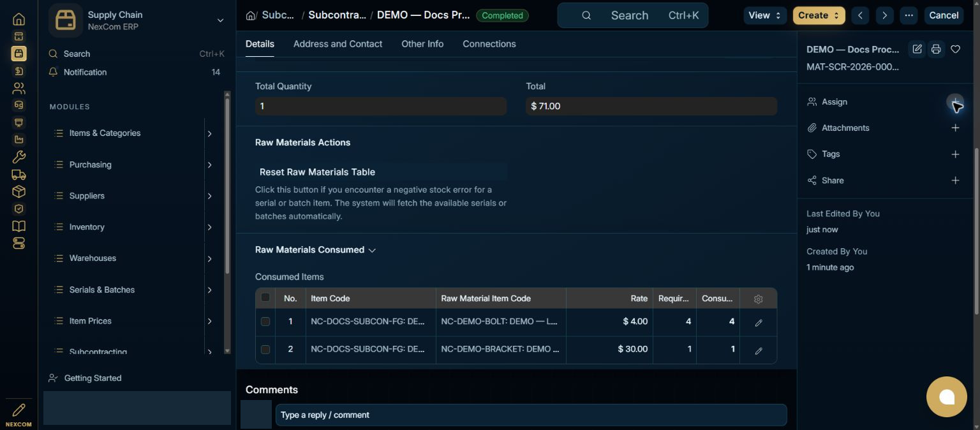The width and height of the screenshot is (980, 430).
Task: Click the Total $ 71.00 field
Action: click(x=651, y=106)
